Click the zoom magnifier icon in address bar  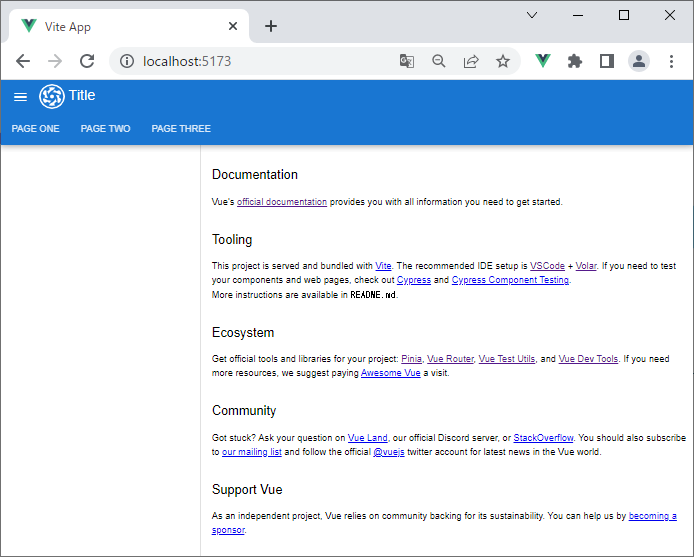pyautogui.click(x=439, y=61)
